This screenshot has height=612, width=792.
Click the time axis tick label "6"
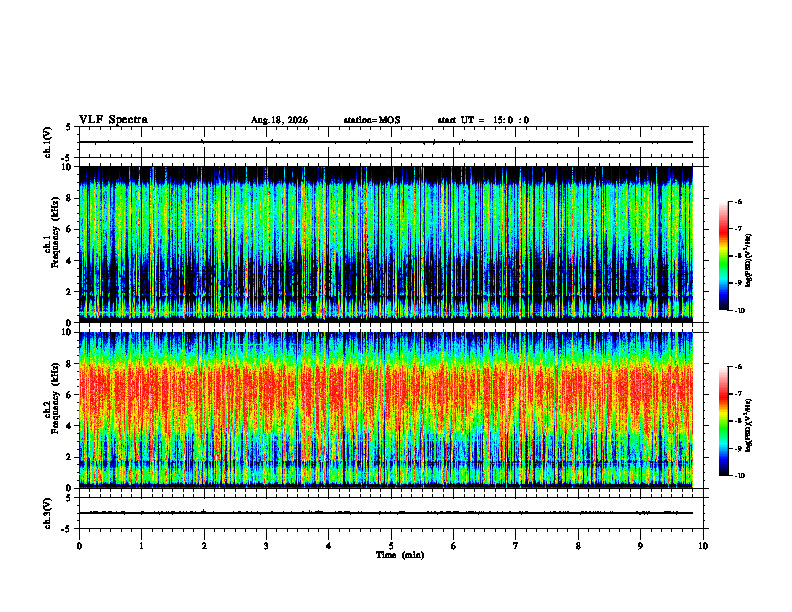click(454, 546)
